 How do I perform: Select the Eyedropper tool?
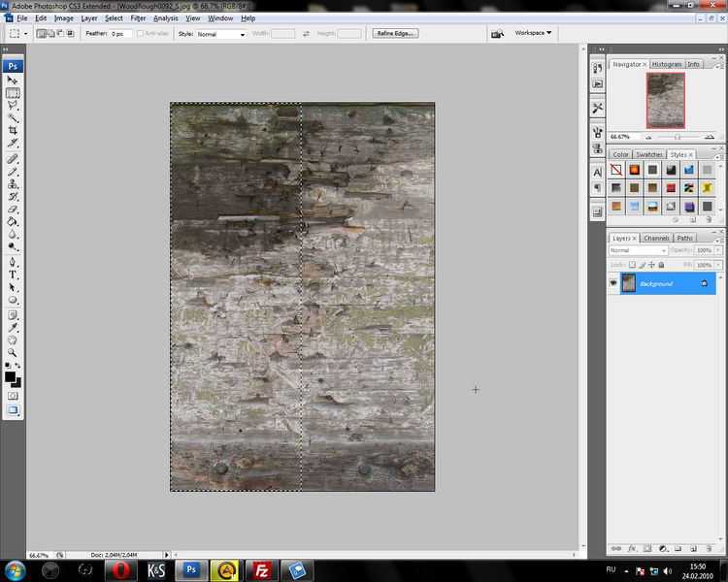pos(13,328)
